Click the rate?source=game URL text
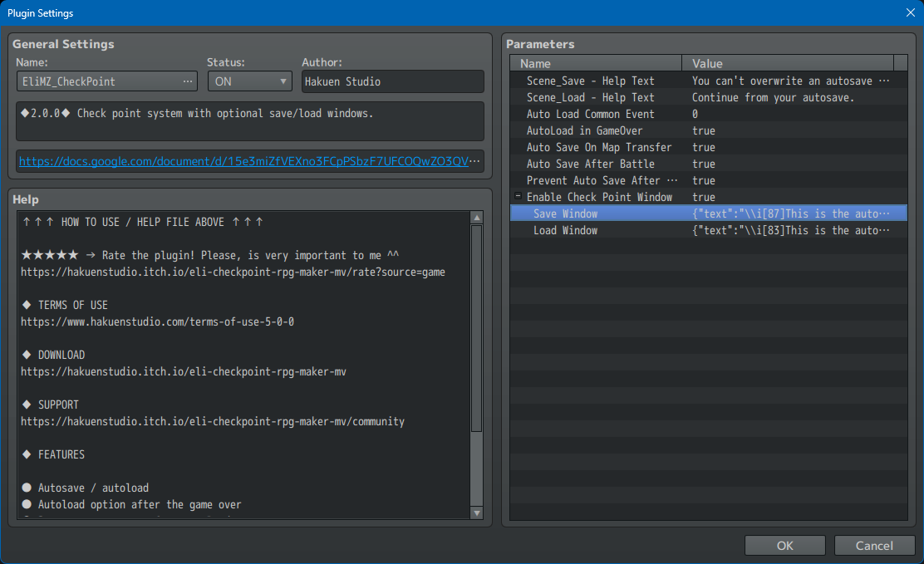924x564 pixels. 233,272
